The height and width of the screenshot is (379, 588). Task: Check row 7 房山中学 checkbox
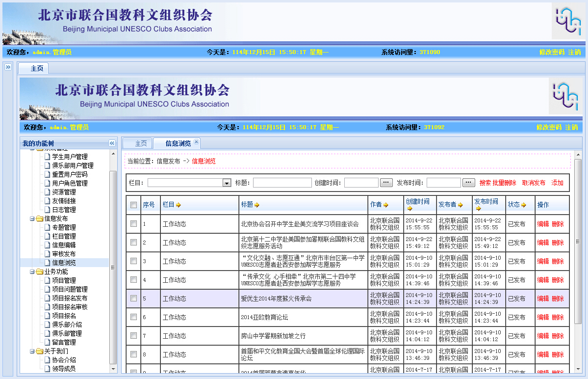(133, 335)
